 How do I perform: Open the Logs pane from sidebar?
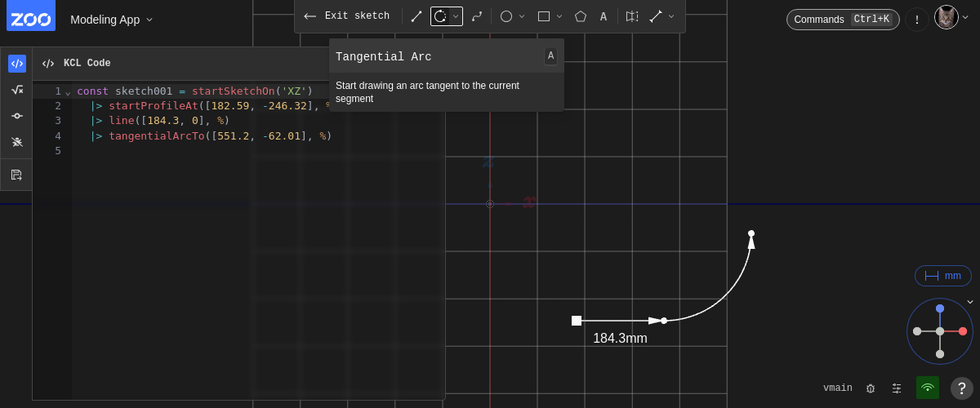[x=17, y=116]
